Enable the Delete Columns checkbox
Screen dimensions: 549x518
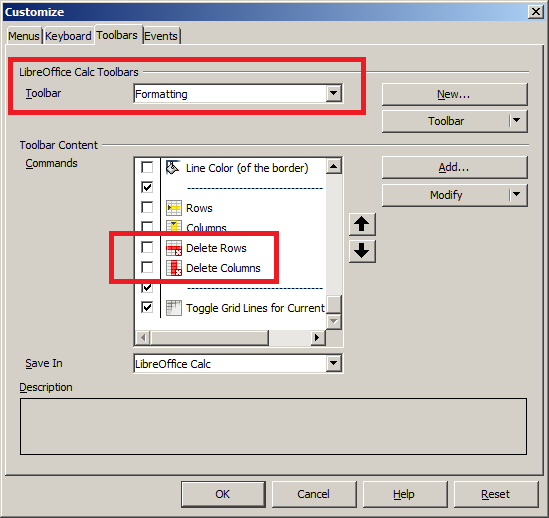[147, 267]
